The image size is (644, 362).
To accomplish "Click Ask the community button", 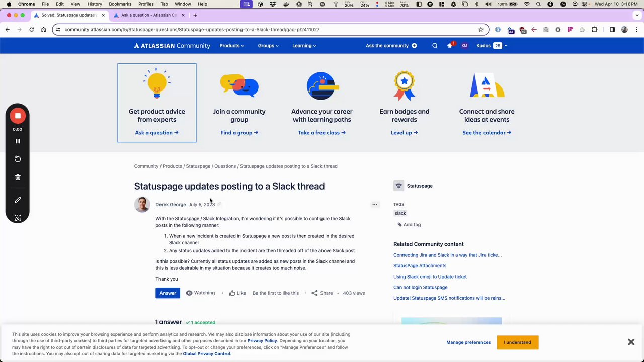I will [391, 46].
